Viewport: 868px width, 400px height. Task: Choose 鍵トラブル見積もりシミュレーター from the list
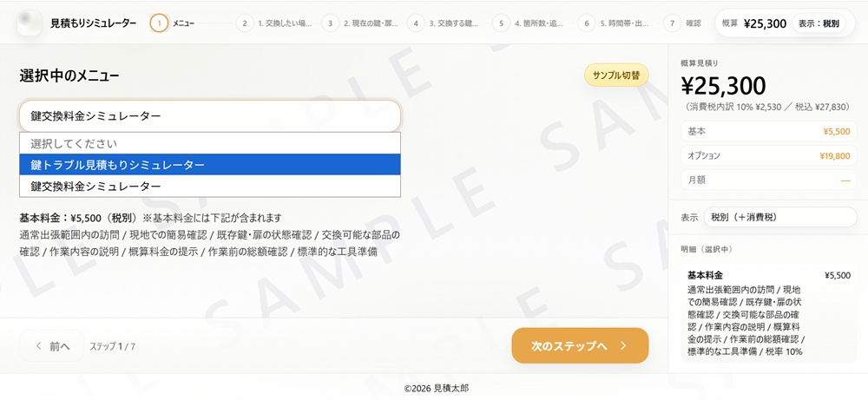(x=209, y=165)
